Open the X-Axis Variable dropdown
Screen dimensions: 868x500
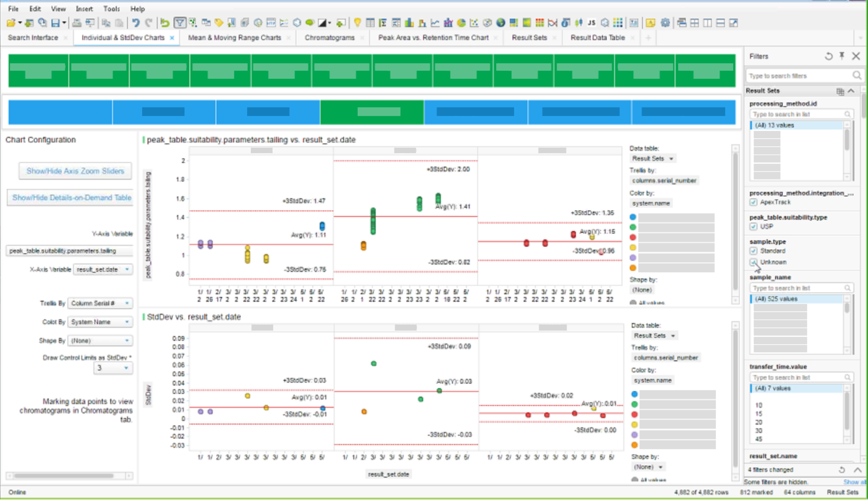pyautogui.click(x=103, y=270)
